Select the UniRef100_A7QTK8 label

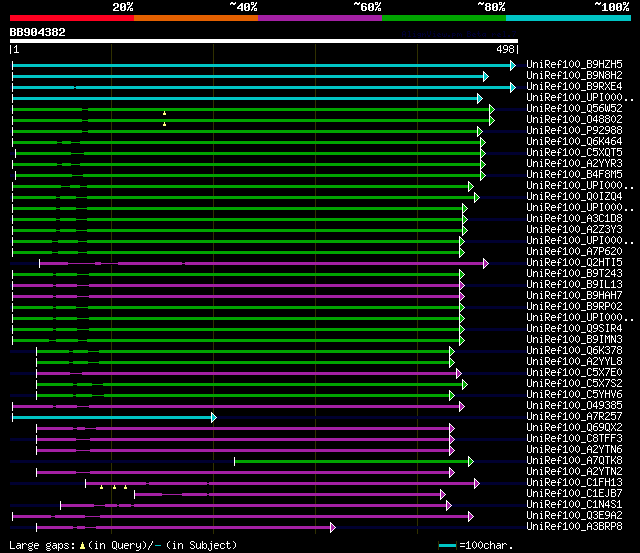click(574, 461)
